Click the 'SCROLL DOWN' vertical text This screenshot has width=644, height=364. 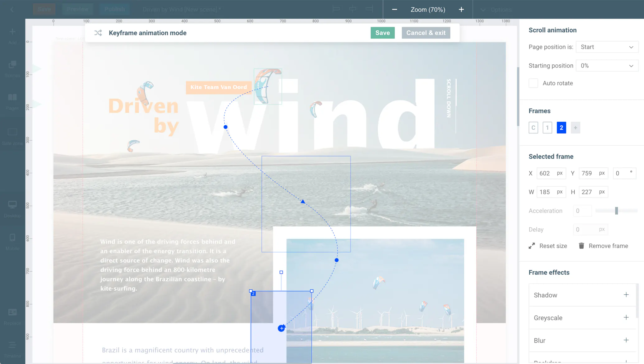449,98
